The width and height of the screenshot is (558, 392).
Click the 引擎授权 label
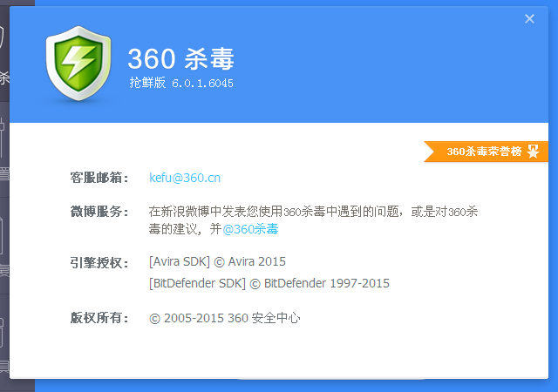99,261
